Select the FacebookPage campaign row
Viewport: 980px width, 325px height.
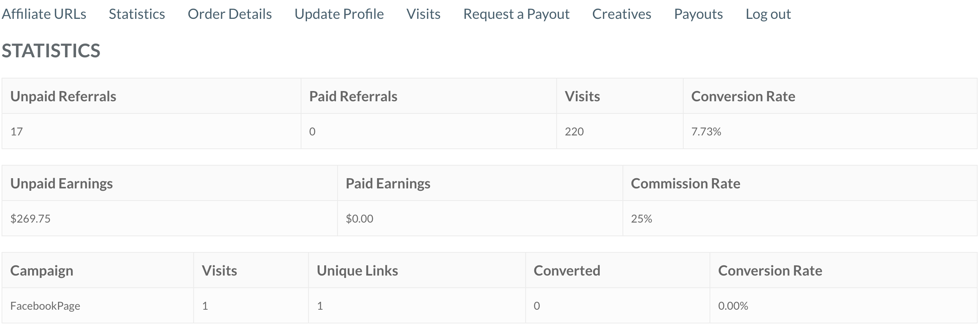489,306
